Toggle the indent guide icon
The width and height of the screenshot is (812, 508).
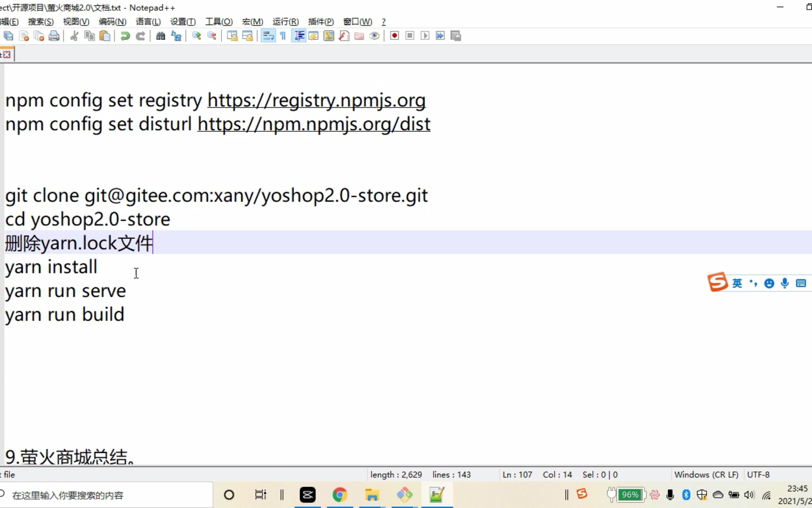299,36
